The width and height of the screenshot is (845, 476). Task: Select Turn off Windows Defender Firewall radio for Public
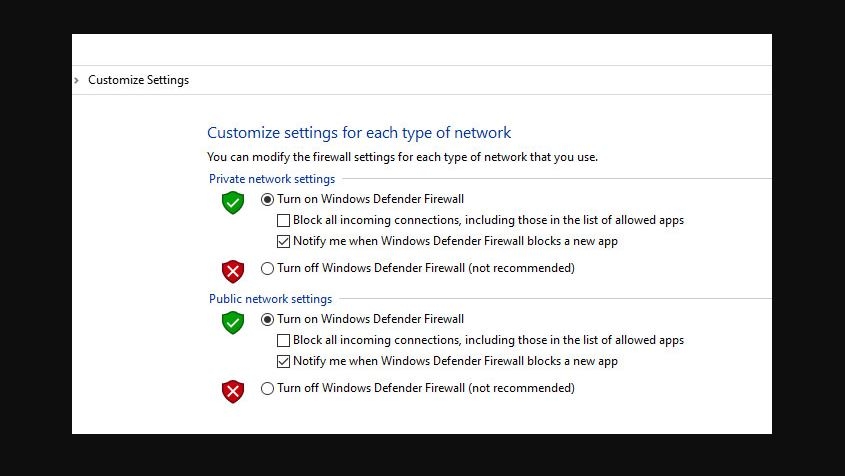(x=267, y=388)
